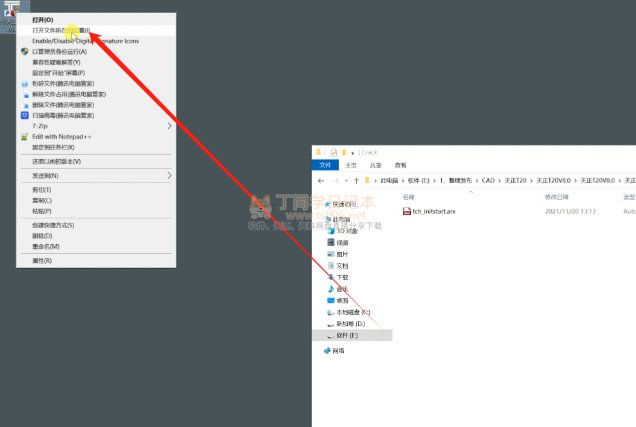The height and width of the screenshot is (427, 636).
Task: Choose 固定到任务栏(K) in the context menu
Action: pyautogui.click(x=96, y=147)
